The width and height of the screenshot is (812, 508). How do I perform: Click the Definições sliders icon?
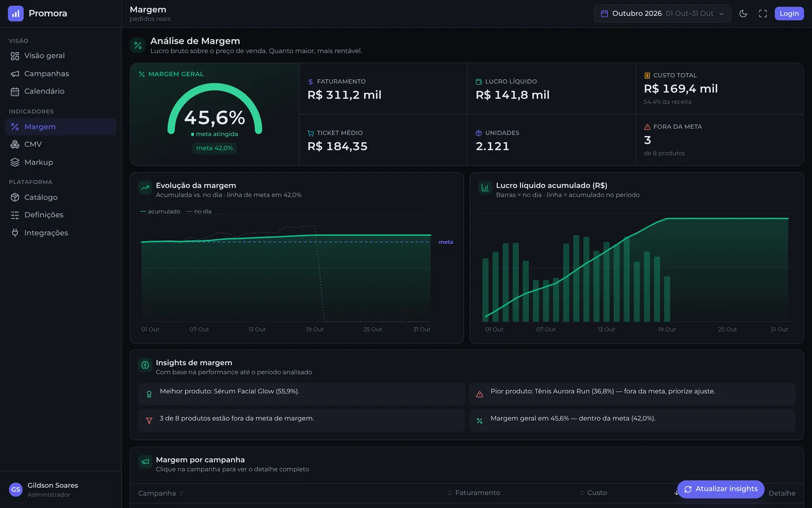(15, 215)
